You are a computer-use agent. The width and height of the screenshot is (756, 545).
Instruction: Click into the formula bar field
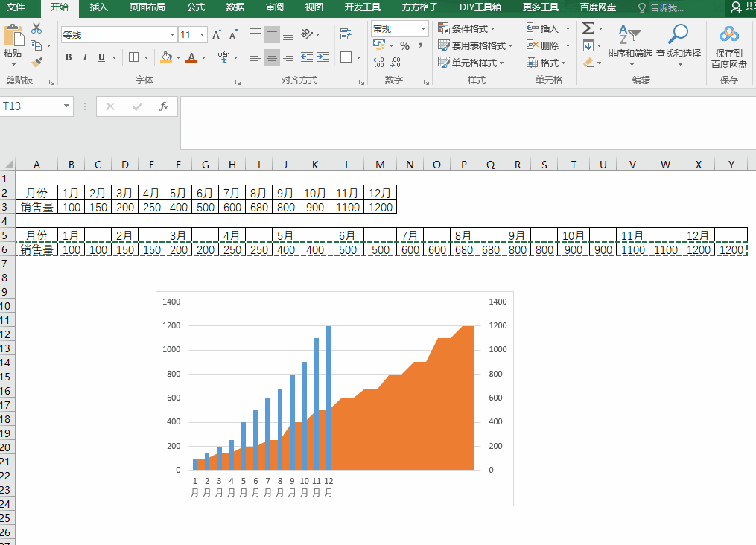tap(468, 122)
